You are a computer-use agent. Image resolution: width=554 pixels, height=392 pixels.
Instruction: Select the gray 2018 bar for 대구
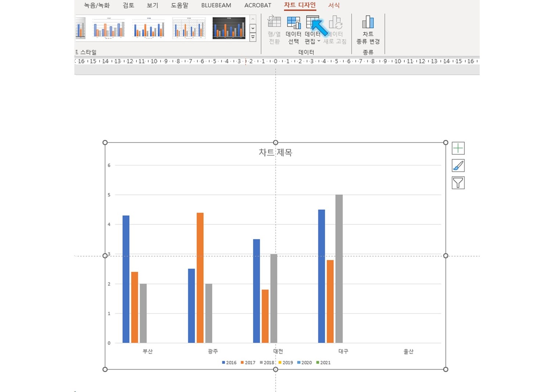tap(339, 269)
